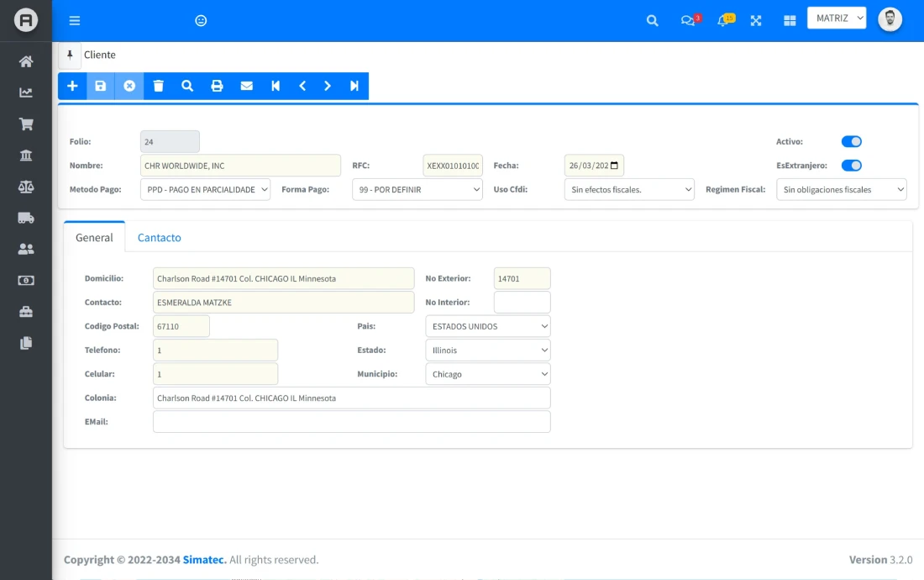Click the Colonia input field

tap(352, 398)
